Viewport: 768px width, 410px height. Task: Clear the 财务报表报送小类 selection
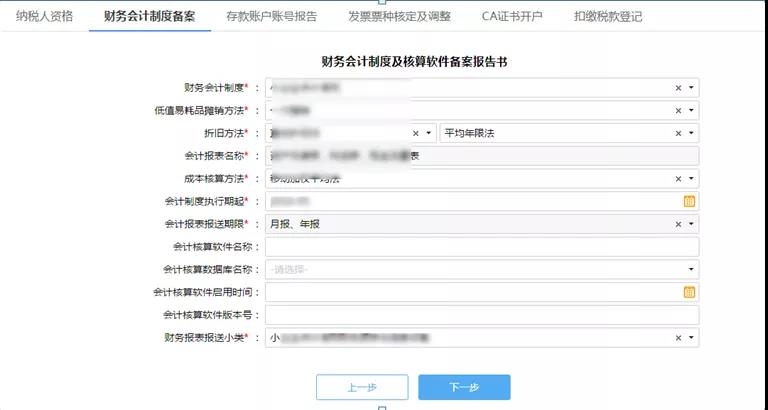click(x=678, y=338)
